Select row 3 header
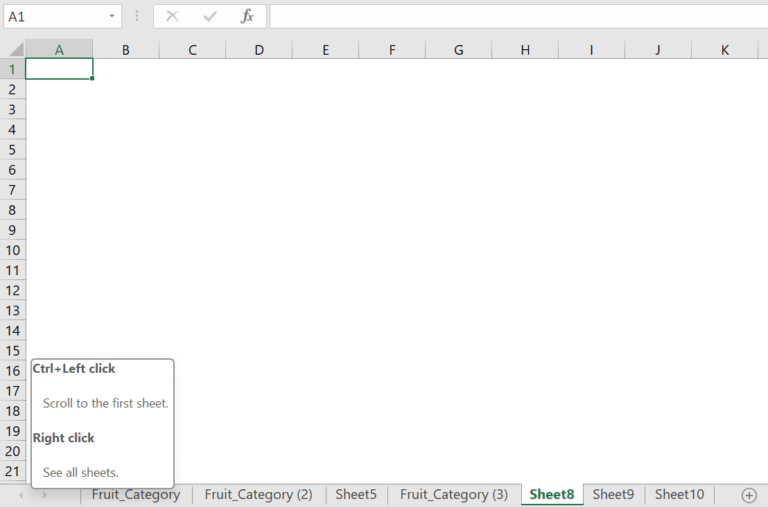Image resolution: width=768 pixels, height=508 pixels. pyautogui.click(x=13, y=109)
